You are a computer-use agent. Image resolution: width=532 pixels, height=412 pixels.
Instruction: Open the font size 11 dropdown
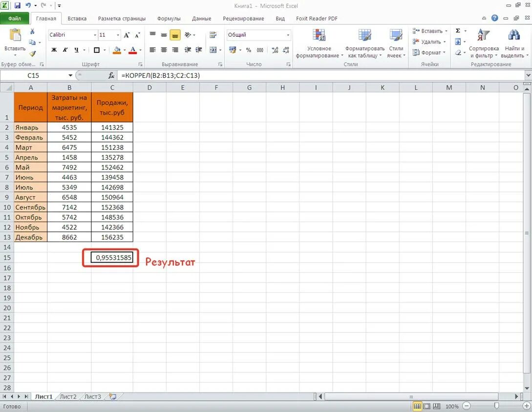click(x=118, y=35)
